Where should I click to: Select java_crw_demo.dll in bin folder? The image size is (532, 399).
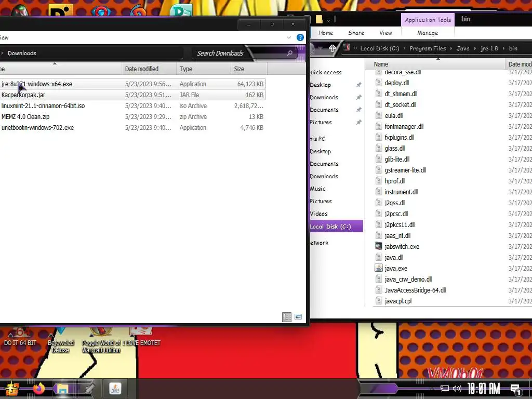coord(408,279)
